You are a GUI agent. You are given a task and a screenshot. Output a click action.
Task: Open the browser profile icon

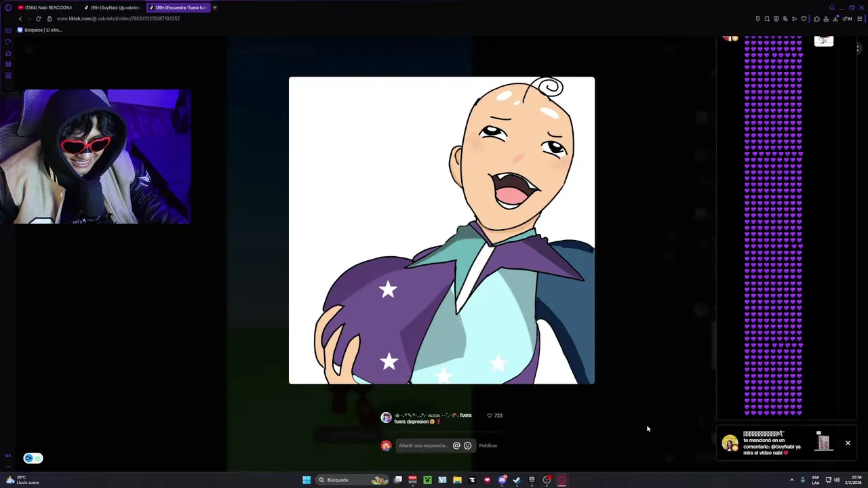(826, 18)
